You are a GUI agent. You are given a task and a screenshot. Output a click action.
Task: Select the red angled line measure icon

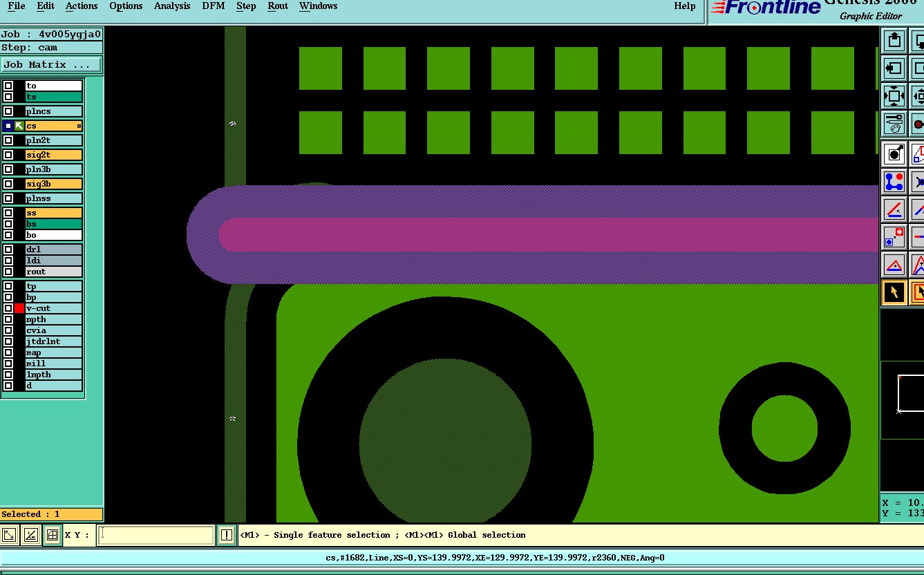click(x=894, y=209)
